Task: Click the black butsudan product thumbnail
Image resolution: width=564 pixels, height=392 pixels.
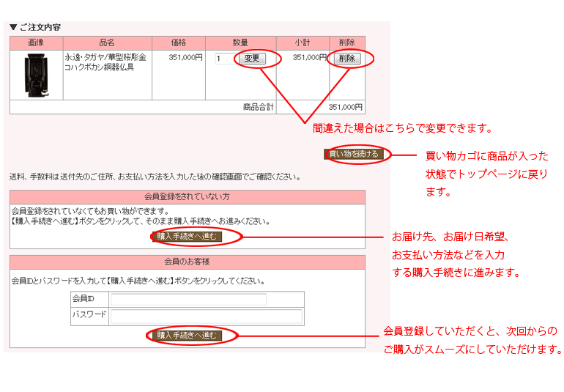Action: (36, 75)
